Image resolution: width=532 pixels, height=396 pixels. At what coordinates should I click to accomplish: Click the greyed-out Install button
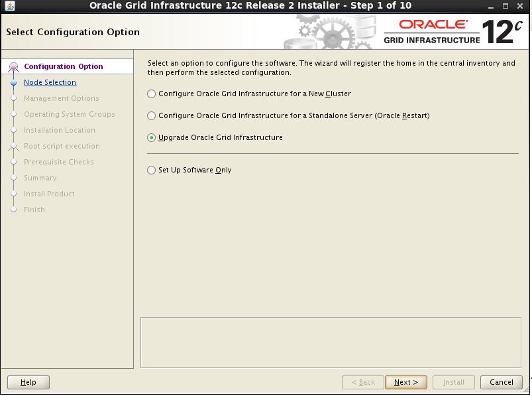point(454,383)
